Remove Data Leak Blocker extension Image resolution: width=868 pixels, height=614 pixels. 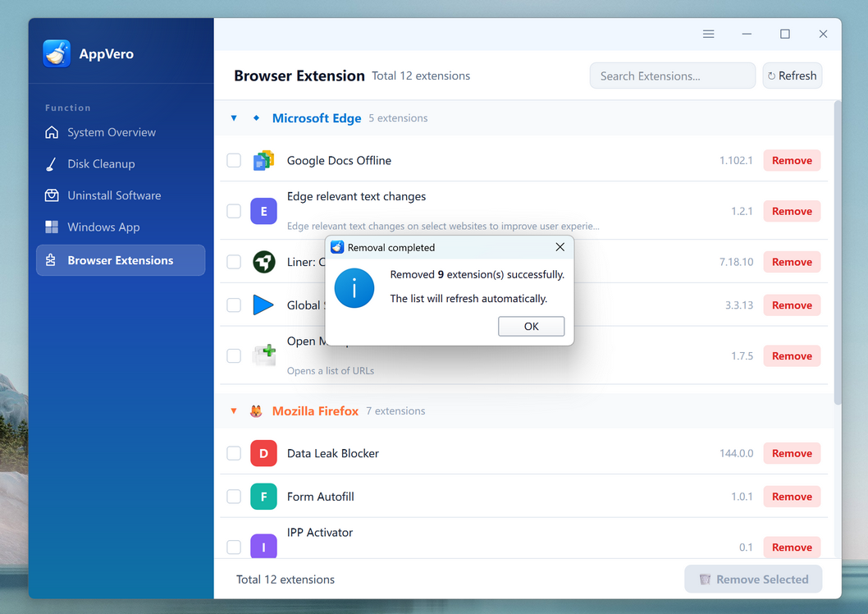pyautogui.click(x=793, y=453)
